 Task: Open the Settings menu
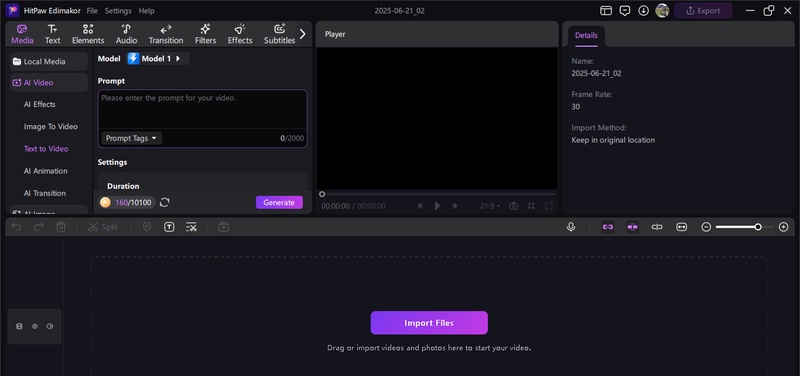(118, 11)
